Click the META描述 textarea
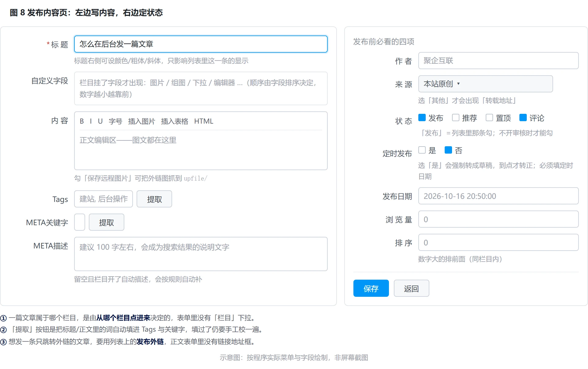 point(201,254)
